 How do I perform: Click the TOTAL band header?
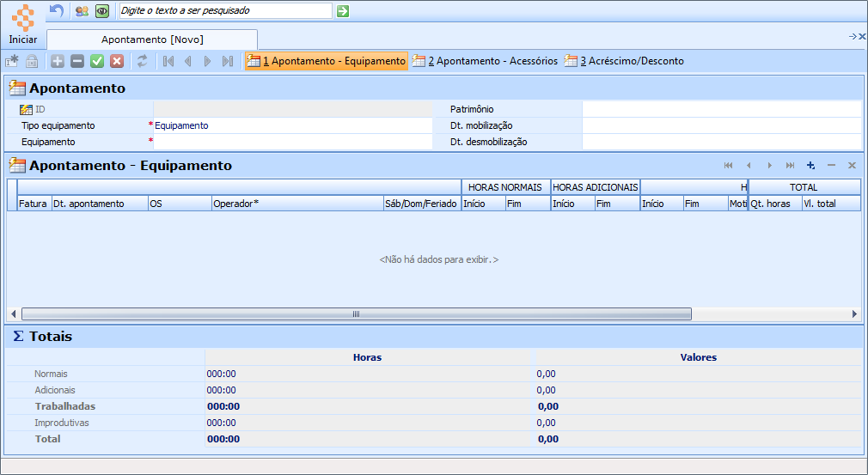pyautogui.click(x=804, y=187)
